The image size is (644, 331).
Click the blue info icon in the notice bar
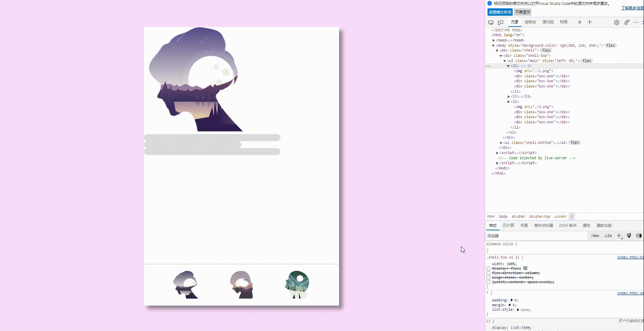pos(489,3)
